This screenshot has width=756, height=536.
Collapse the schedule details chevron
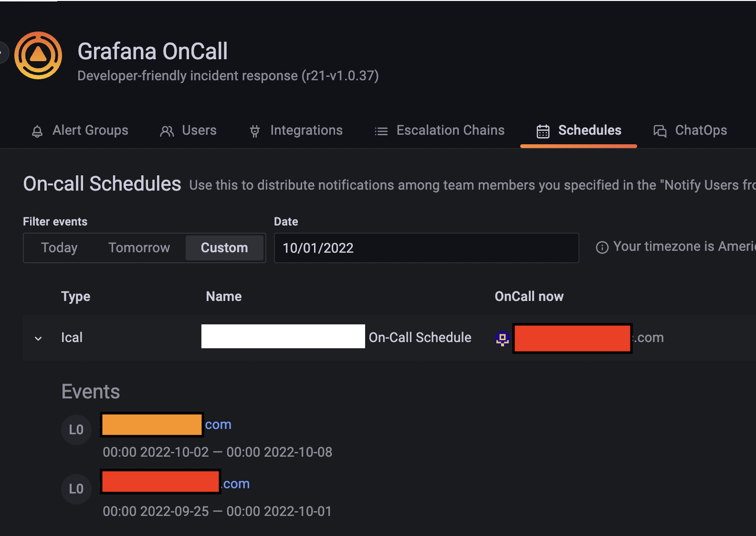tap(38, 338)
